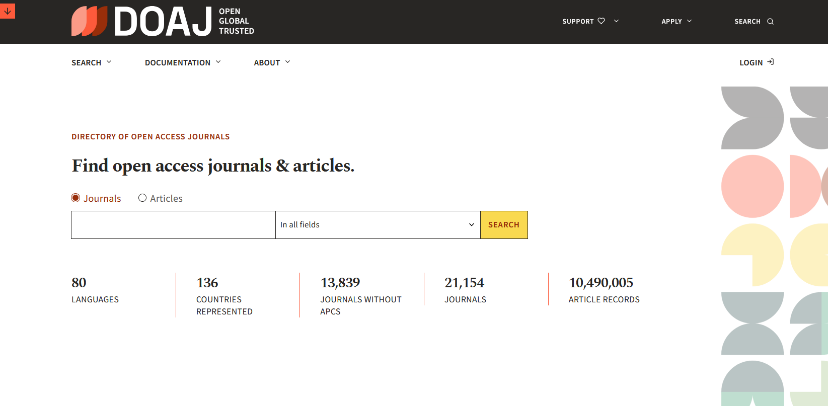Click the Support label in the top bar
The height and width of the screenshot is (406, 828).
(578, 21)
